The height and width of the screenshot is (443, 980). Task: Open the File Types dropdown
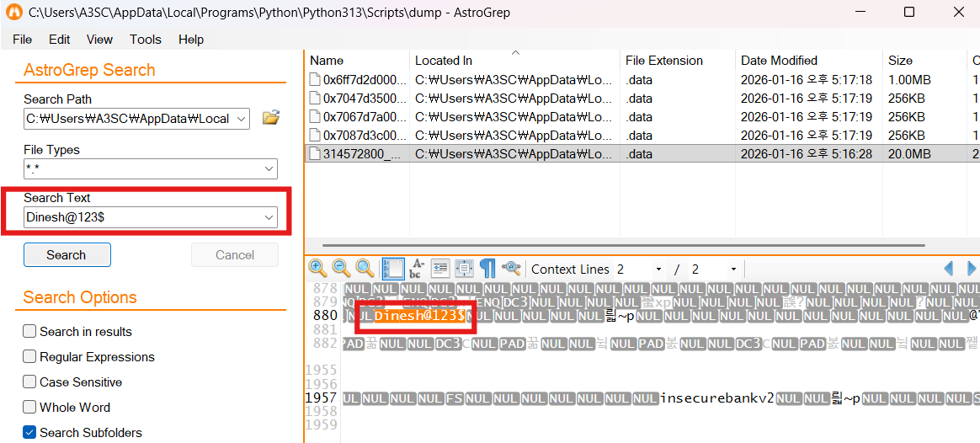tap(269, 168)
